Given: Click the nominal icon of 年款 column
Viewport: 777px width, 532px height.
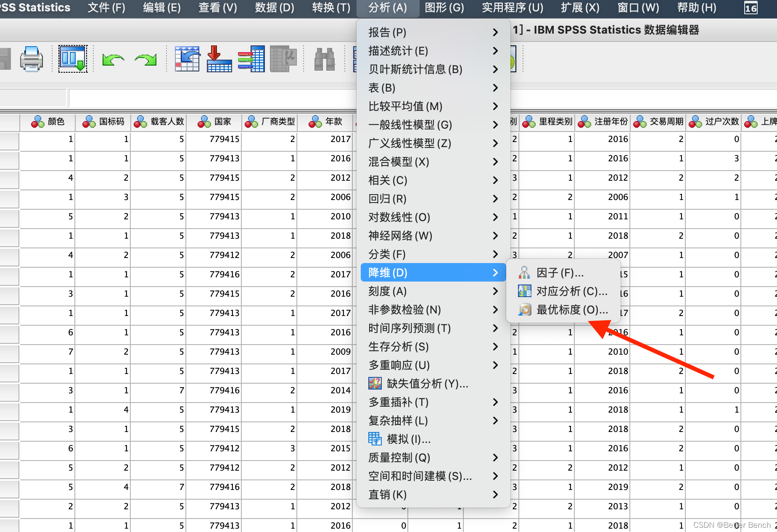Looking at the screenshot, I should click(x=315, y=122).
